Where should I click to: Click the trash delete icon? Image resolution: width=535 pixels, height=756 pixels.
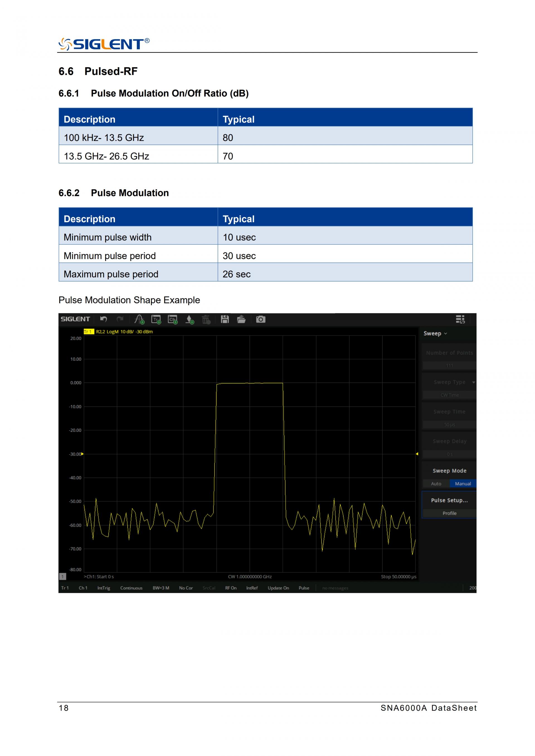point(206,319)
